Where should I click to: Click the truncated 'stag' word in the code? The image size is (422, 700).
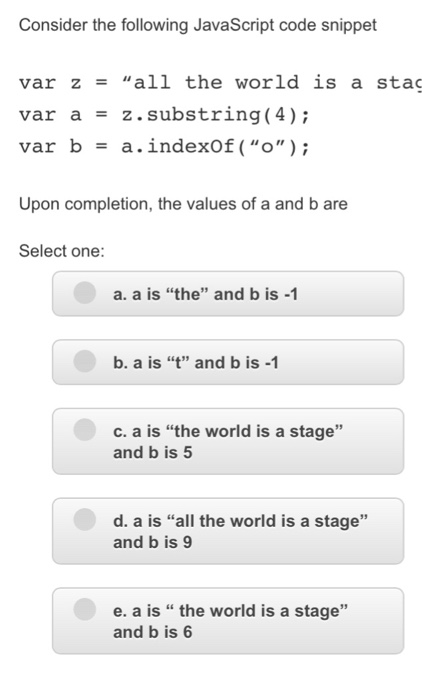click(x=399, y=83)
